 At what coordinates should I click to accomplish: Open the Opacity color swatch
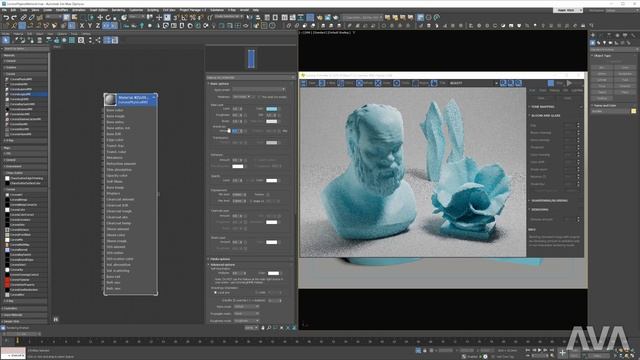pyautogui.click(x=271, y=180)
